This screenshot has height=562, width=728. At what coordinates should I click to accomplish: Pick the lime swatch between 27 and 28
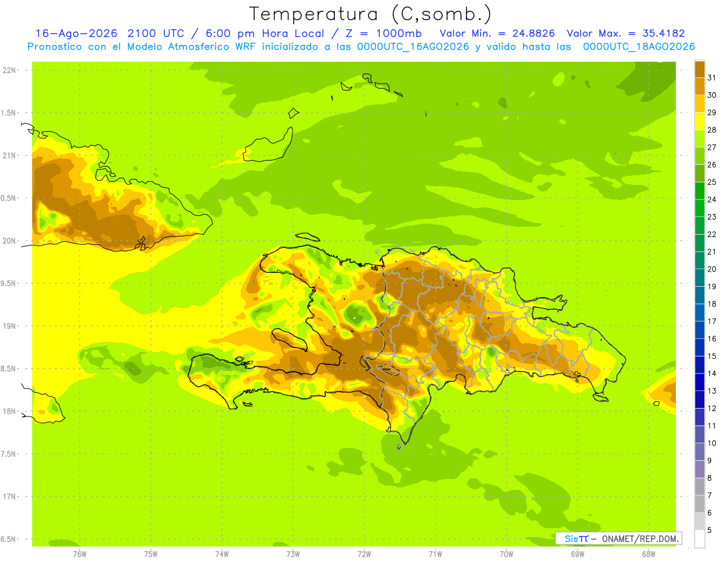click(699, 138)
